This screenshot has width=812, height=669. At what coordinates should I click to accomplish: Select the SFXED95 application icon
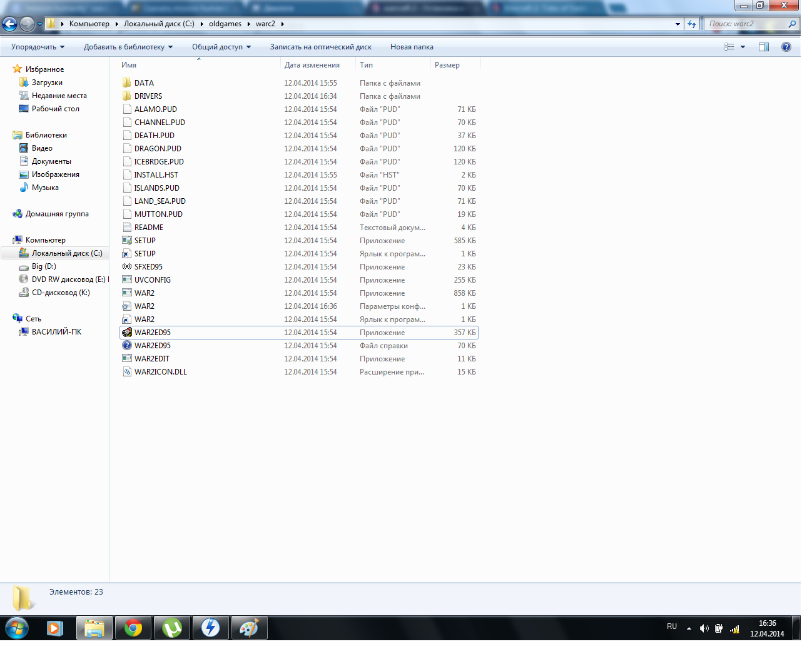coord(127,267)
